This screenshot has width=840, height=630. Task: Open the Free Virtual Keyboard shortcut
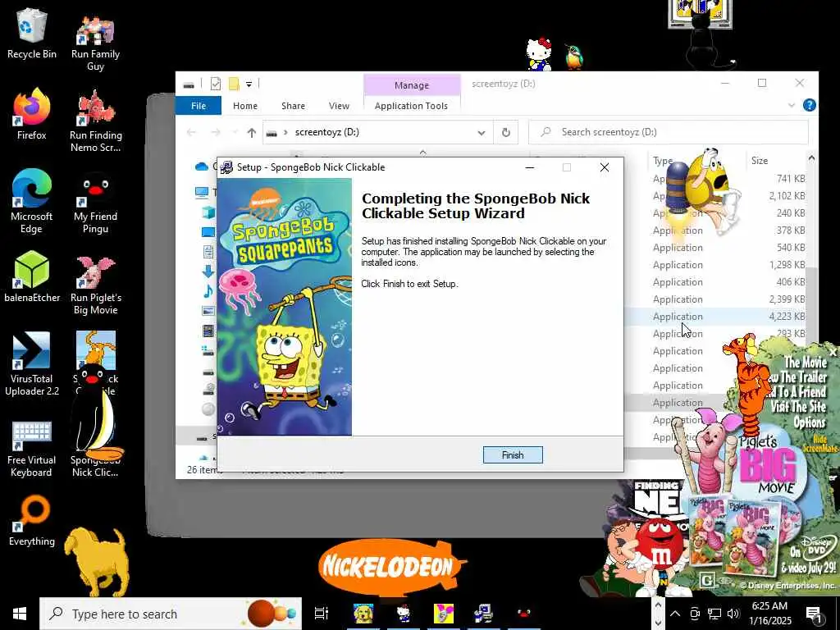coord(32,449)
